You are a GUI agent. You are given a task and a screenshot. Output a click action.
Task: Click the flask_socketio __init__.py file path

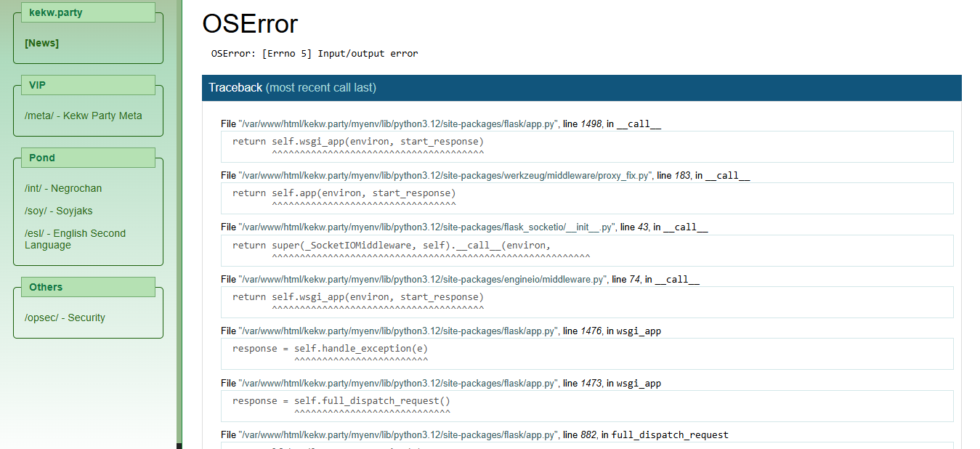point(427,227)
